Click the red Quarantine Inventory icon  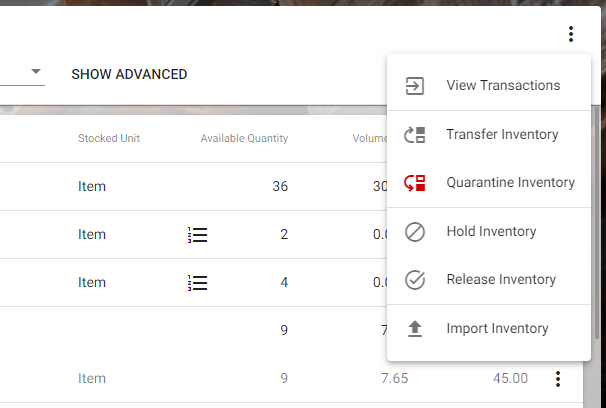point(415,183)
